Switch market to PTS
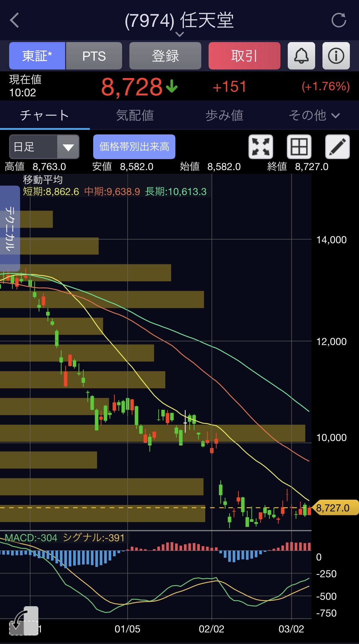 (94, 56)
